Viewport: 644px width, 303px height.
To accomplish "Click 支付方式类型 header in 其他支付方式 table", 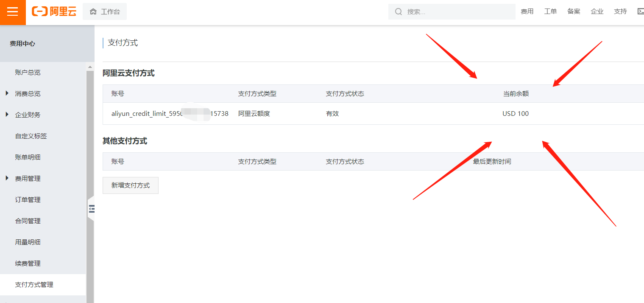I will 257,162.
